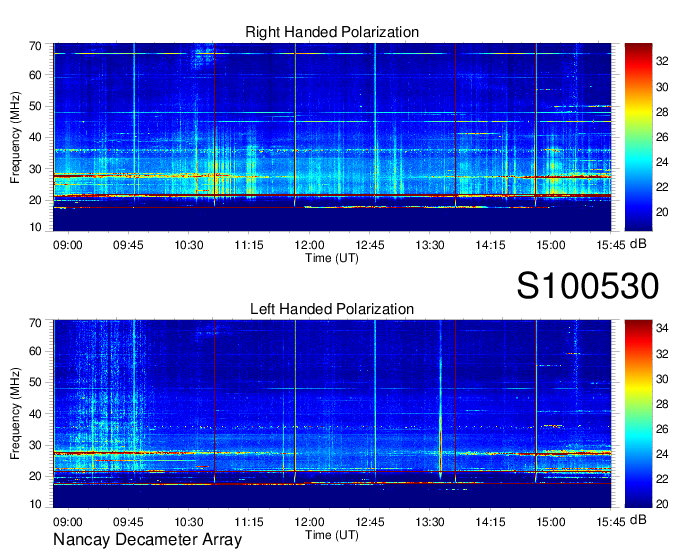The image size is (680, 552).
Task: Click the 34 value on Left Handed colorbar
Action: point(662,328)
